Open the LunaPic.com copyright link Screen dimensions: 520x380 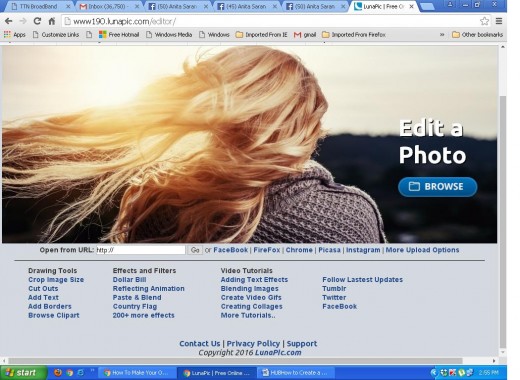pyautogui.click(x=278, y=353)
